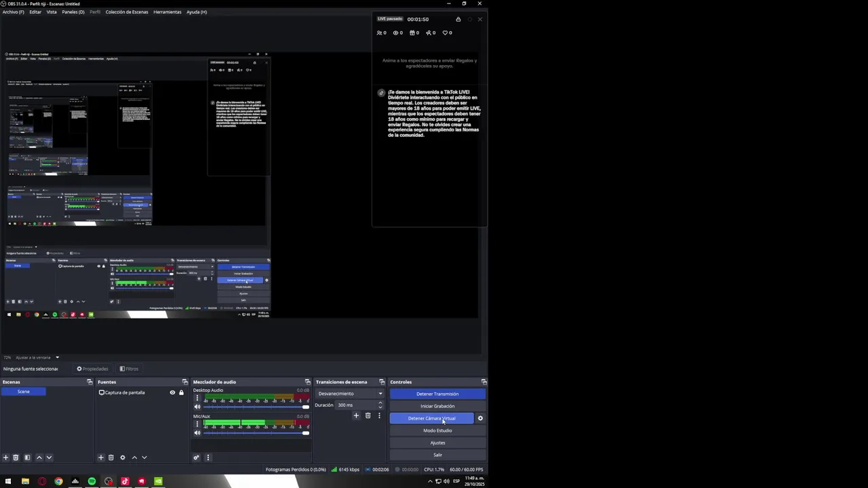Mute the Desktop Audio channel
Image resolution: width=868 pixels, height=488 pixels.
(x=197, y=407)
